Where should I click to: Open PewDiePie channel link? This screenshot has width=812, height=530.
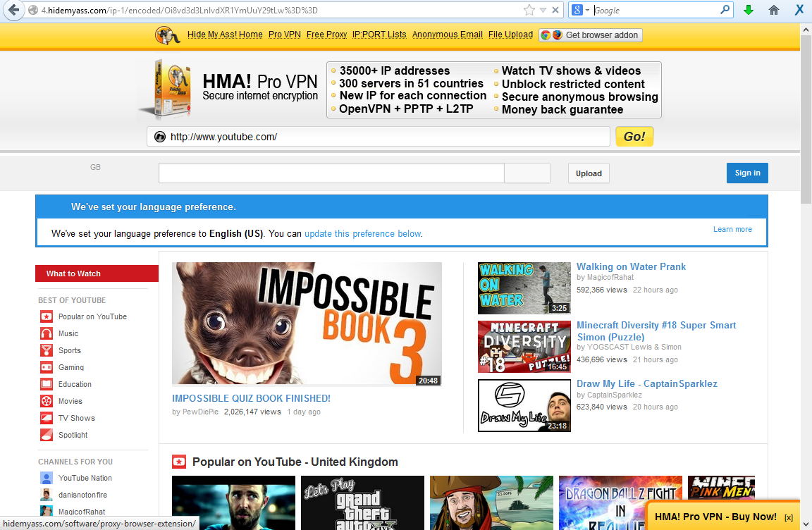[x=200, y=412]
